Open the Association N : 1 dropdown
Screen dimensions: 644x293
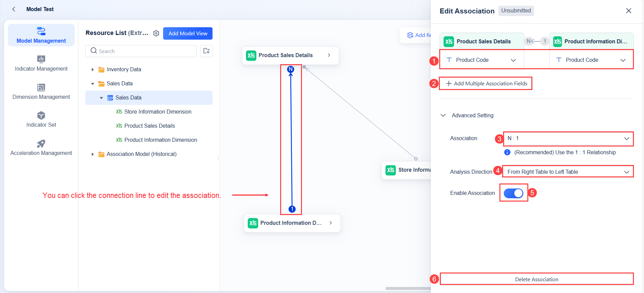pyautogui.click(x=568, y=138)
